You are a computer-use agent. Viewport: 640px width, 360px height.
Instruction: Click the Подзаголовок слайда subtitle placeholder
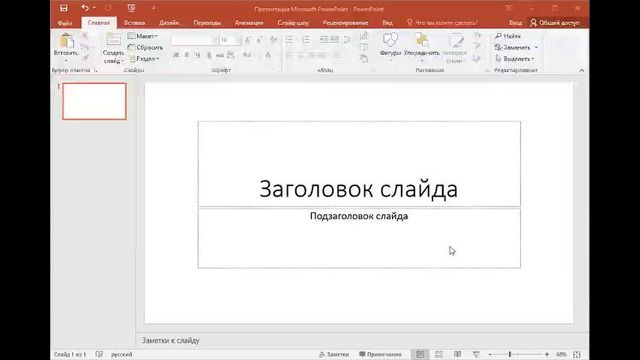point(359,238)
